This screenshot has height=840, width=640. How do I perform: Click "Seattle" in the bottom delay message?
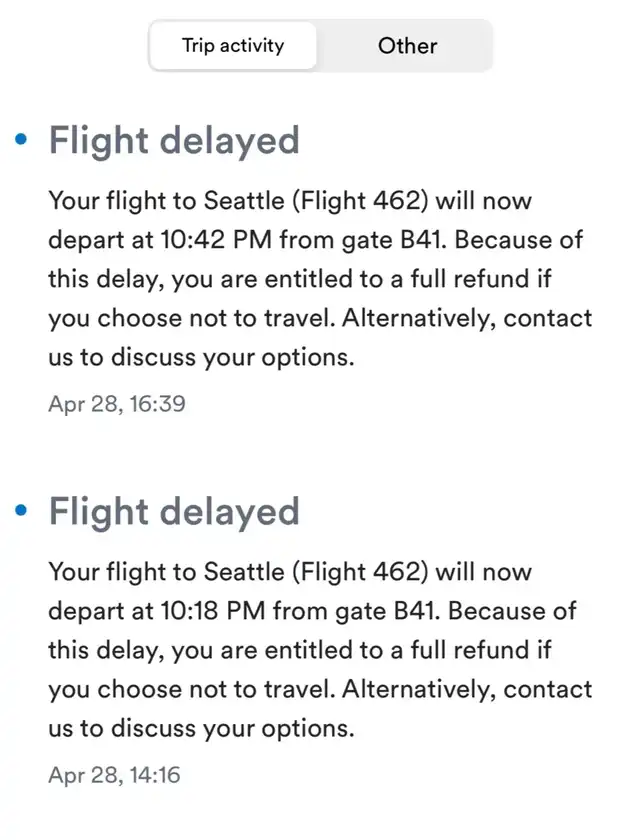243,573
